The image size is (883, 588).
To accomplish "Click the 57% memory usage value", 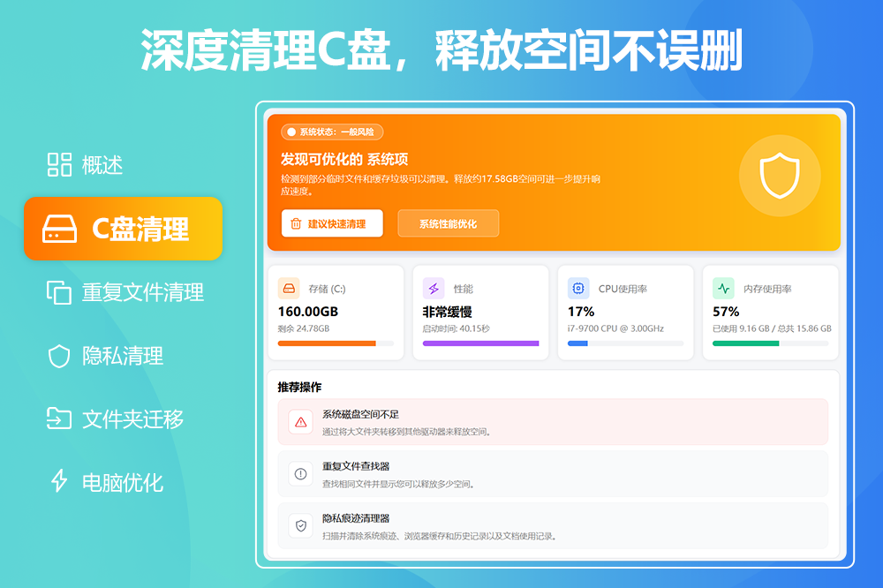I will pos(726,312).
